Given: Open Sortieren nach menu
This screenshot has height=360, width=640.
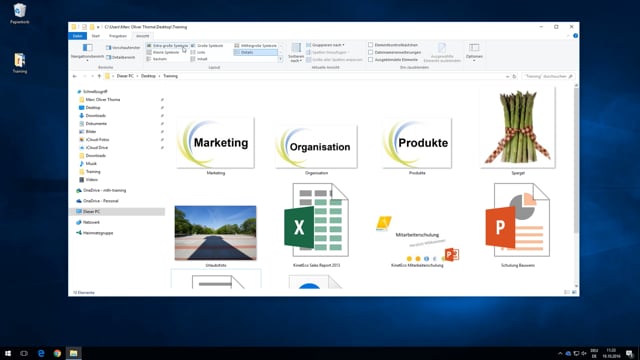Looking at the screenshot, I should click(x=296, y=53).
